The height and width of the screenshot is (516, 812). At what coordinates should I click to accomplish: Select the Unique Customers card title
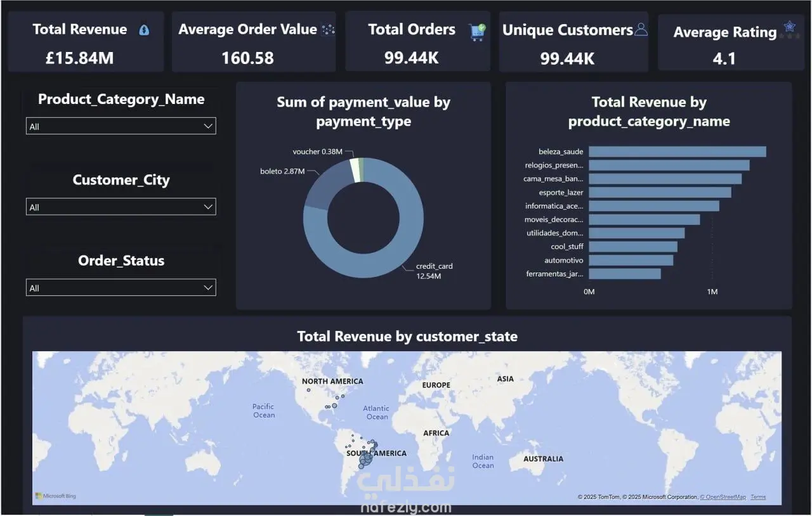point(568,30)
